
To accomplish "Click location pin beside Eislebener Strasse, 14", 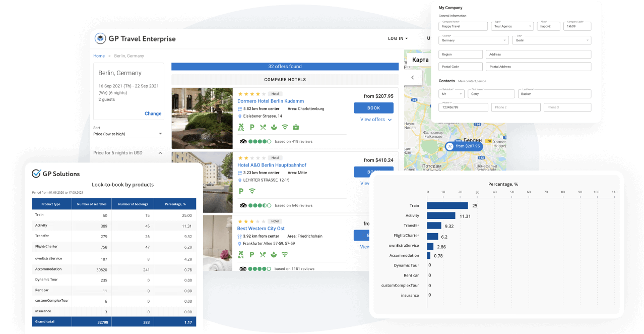I will tap(240, 116).
